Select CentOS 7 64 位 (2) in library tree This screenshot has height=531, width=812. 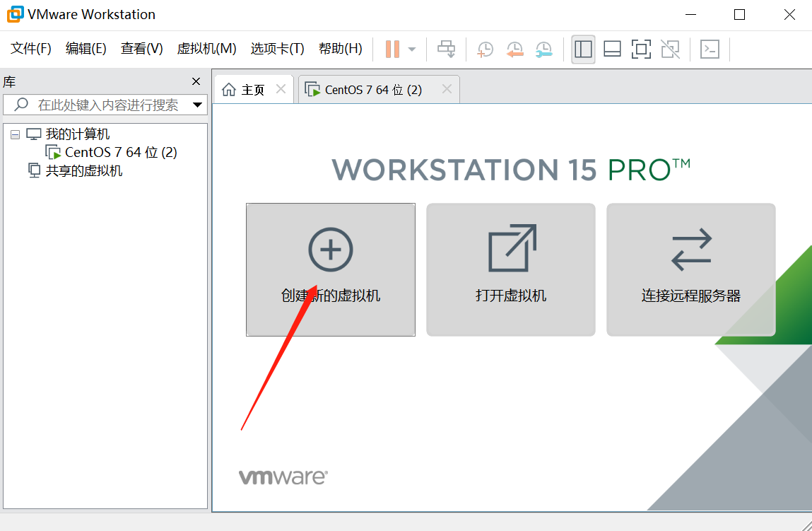tap(121, 152)
